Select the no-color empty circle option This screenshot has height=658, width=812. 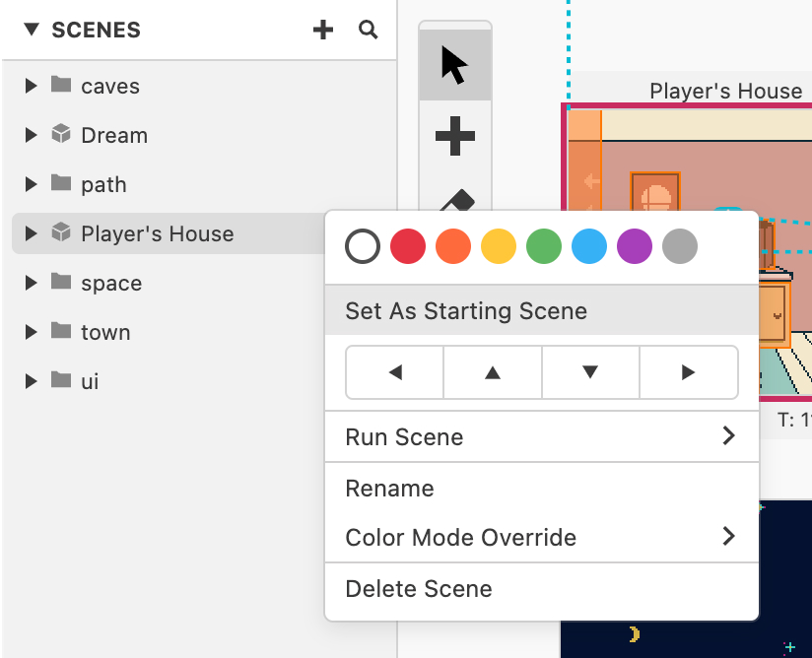pyautogui.click(x=363, y=246)
